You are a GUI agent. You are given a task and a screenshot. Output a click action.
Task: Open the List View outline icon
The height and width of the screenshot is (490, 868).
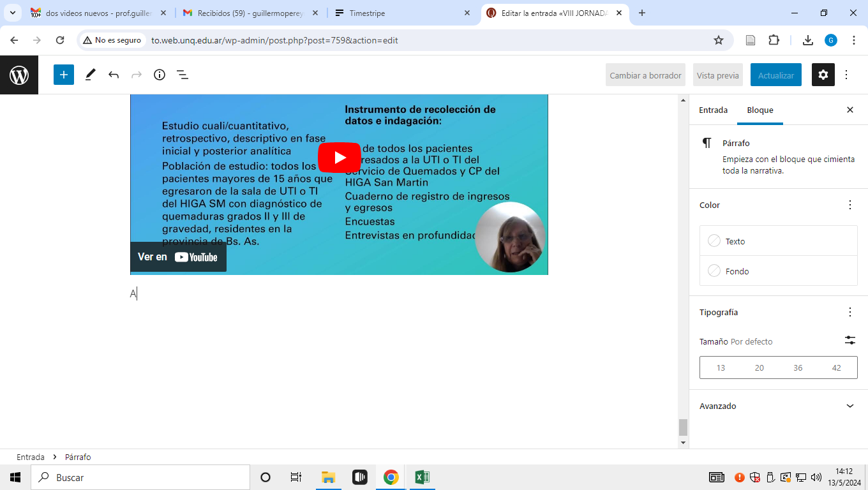pyautogui.click(x=183, y=75)
